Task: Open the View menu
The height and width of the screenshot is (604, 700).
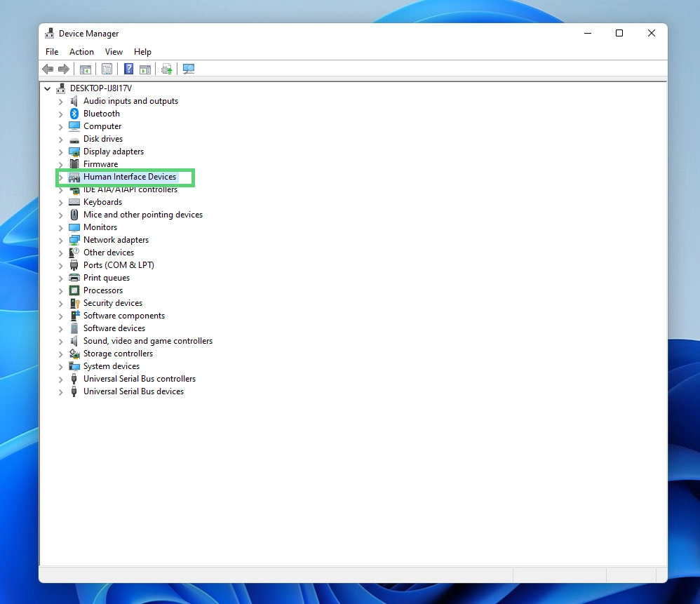Action: tap(114, 52)
